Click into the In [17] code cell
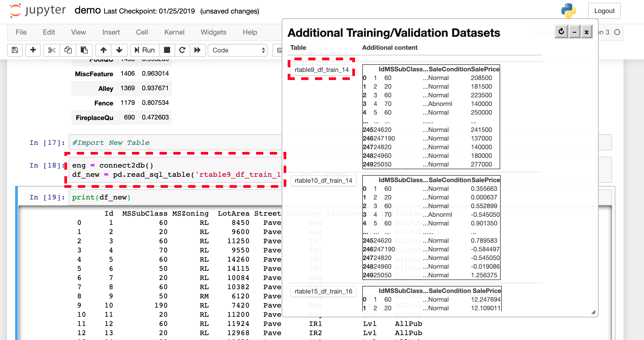Image resolution: width=644 pixels, height=340 pixels. (x=175, y=142)
